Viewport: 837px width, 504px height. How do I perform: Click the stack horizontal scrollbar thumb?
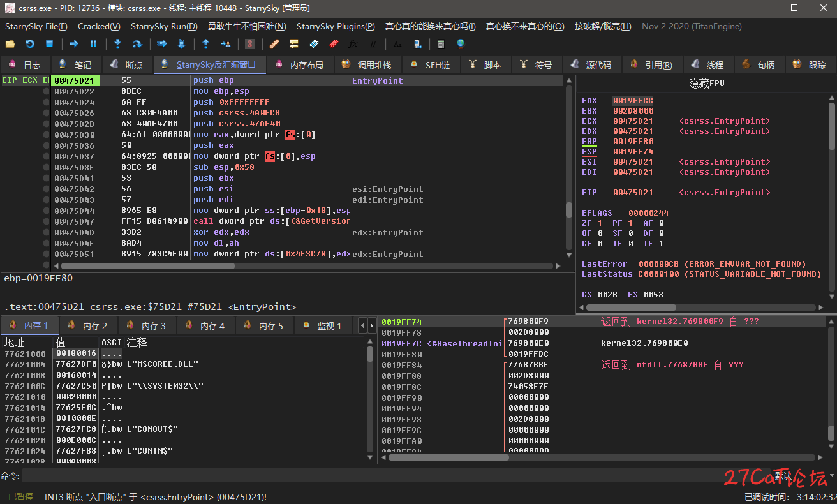[x=448, y=457]
